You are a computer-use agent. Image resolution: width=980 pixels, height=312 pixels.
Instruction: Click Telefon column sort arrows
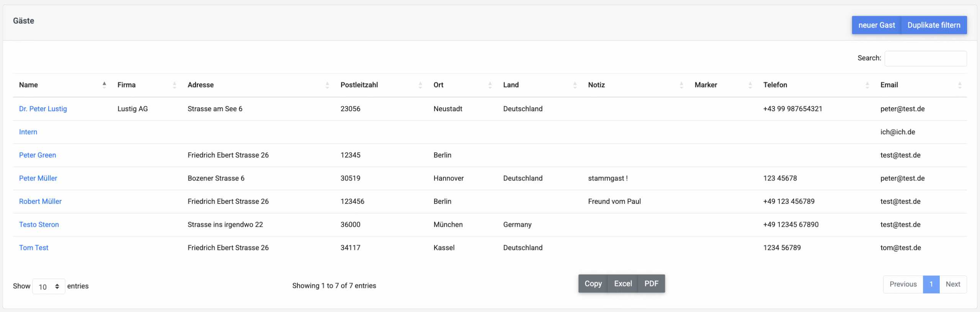[x=867, y=85]
